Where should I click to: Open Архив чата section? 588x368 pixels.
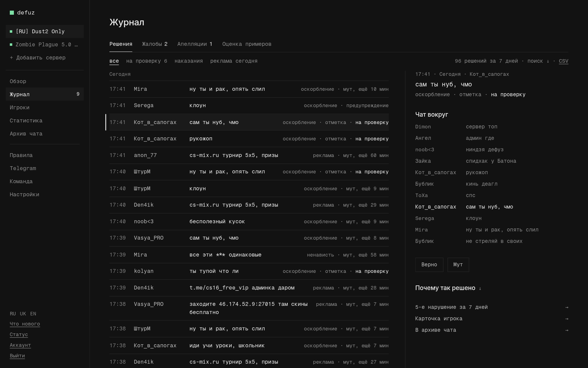[x=45, y=134]
